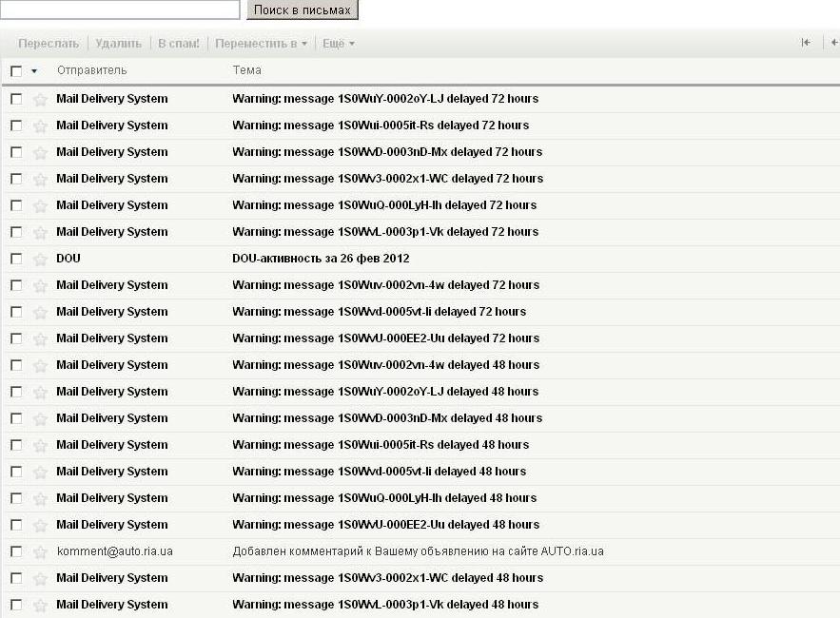Open selection dropdown arrow beside header checkbox
The image size is (840, 618).
click(34, 70)
